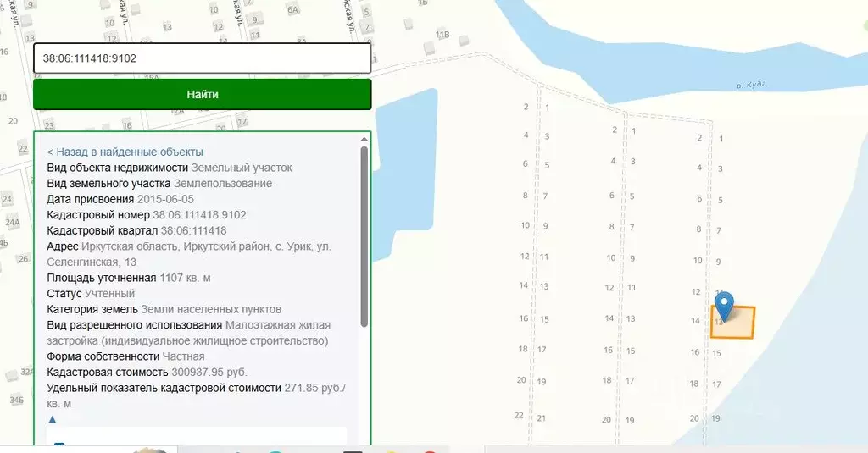Click house label 24А on the map
This screenshot has height=453, width=868.
[x=13, y=222]
